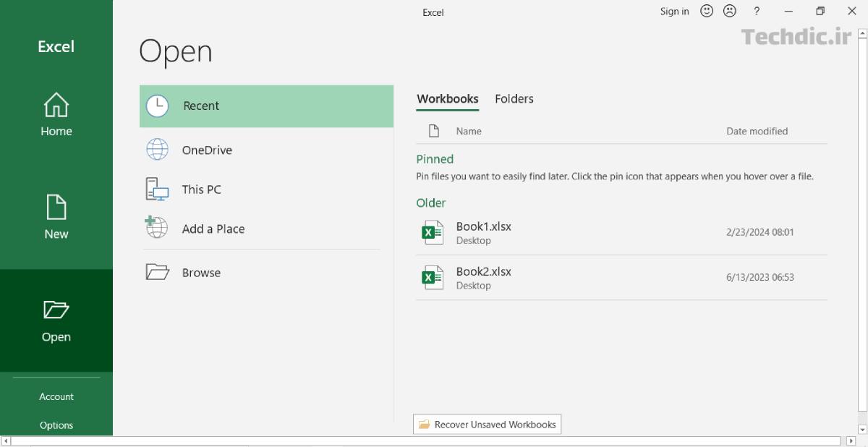This screenshot has width=868, height=447.
Task: Switch to the Folders tab
Action: tap(514, 99)
